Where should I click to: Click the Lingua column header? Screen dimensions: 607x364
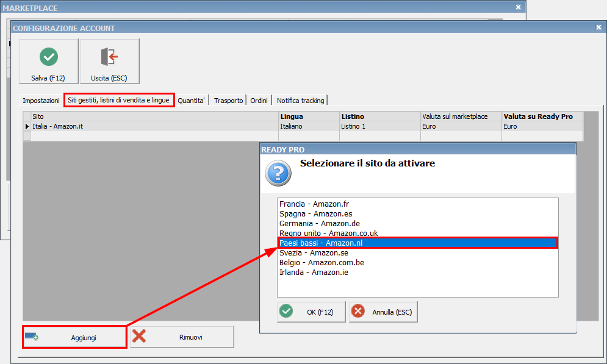(309, 116)
